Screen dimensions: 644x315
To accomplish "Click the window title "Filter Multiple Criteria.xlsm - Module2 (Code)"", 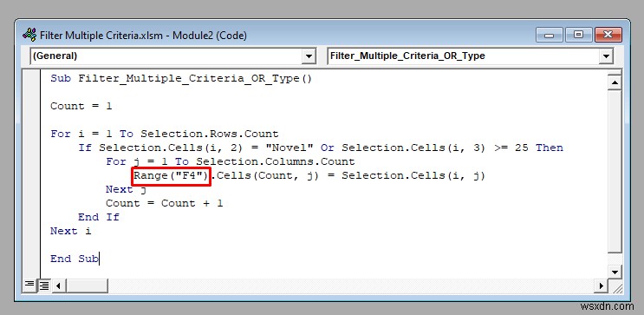I will (x=143, y=36).
